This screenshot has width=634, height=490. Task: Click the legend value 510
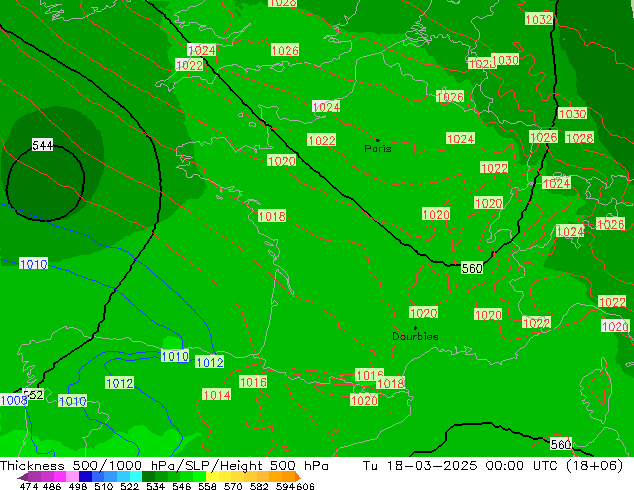[x=104, y=486]
